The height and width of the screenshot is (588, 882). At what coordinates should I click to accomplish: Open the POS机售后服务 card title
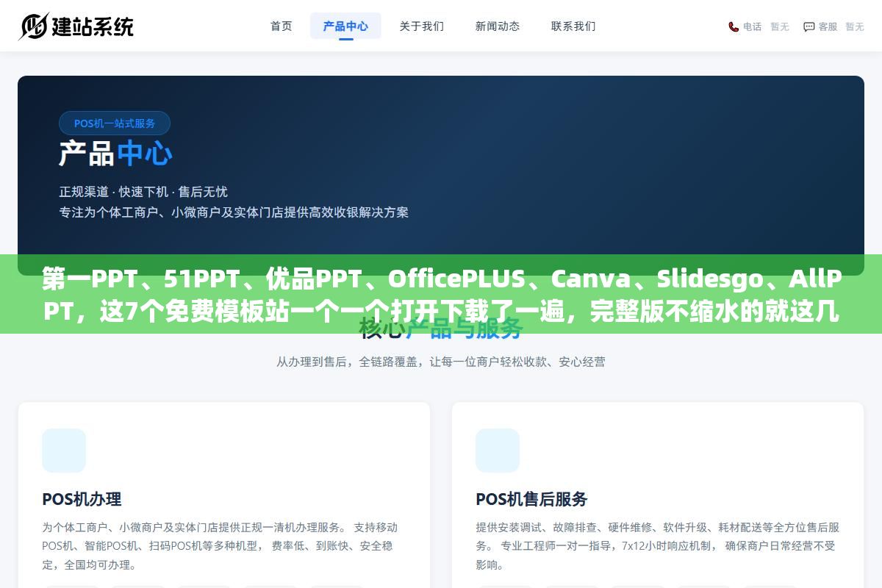pos(531,499)
